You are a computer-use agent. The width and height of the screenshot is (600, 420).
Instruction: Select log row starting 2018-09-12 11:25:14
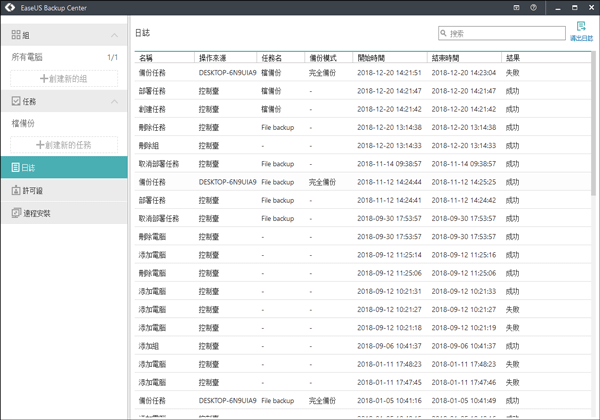pyautogui.click(x=363, y=255)
